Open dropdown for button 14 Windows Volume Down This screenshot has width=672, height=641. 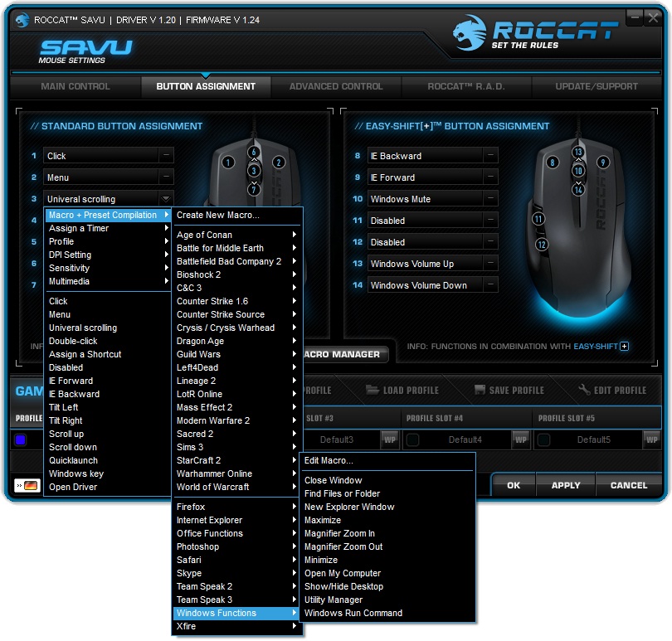[490, 285]
